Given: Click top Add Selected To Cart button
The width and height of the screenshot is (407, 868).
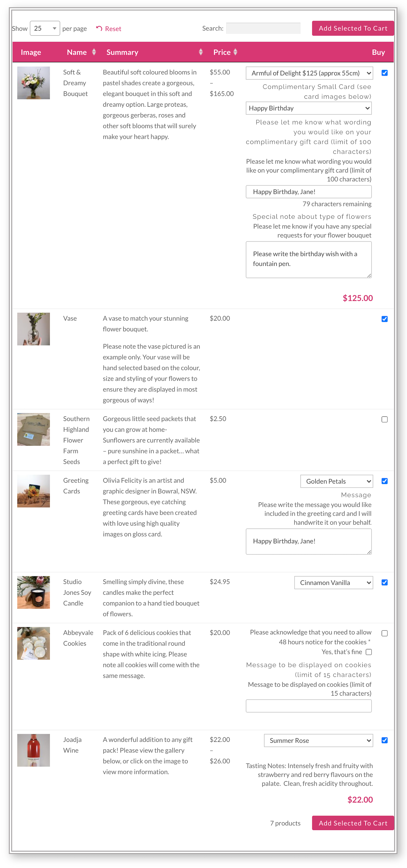Looking at the screenshot, I should coord(352,28).
